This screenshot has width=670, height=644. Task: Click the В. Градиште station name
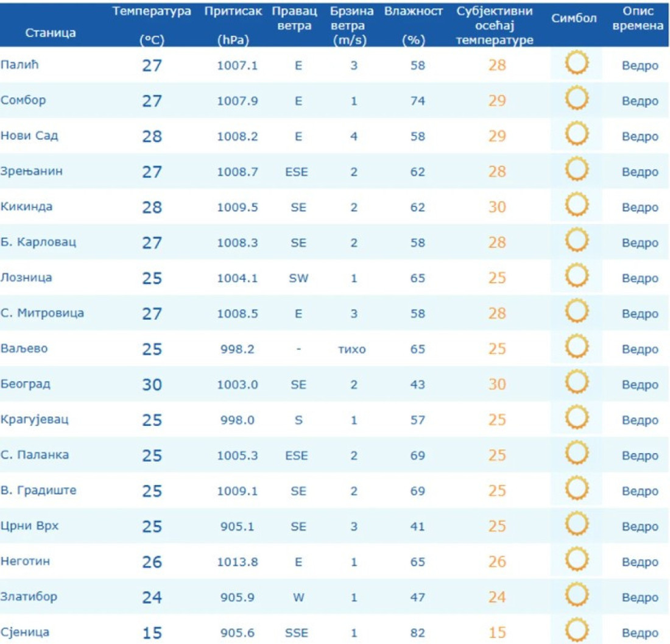coord(38,490)
